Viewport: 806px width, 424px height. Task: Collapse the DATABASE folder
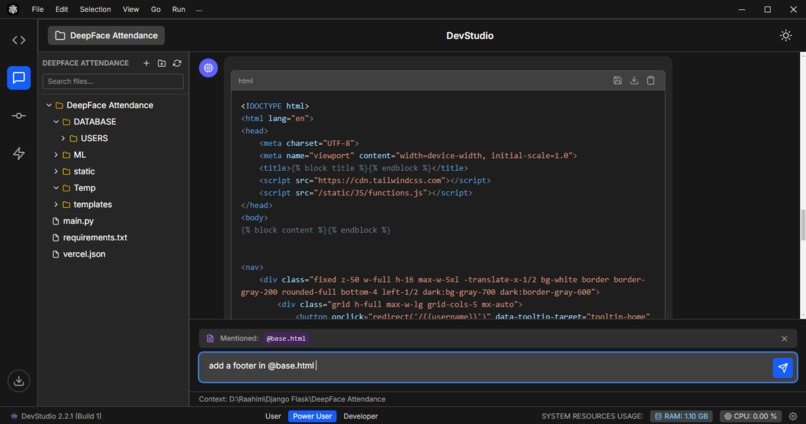(x=56, y=122)
